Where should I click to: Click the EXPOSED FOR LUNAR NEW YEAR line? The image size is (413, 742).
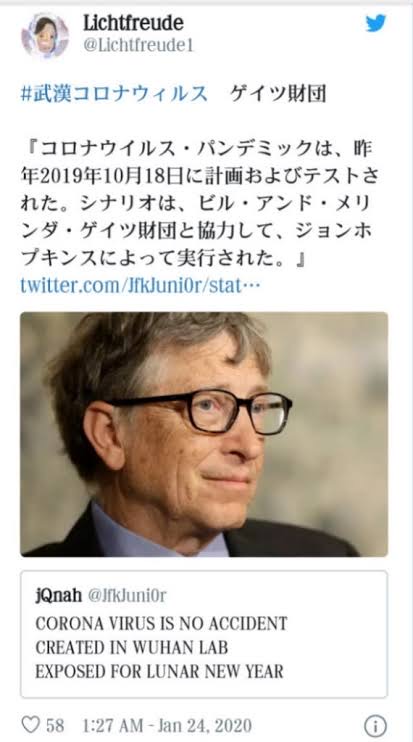(159, 671)
